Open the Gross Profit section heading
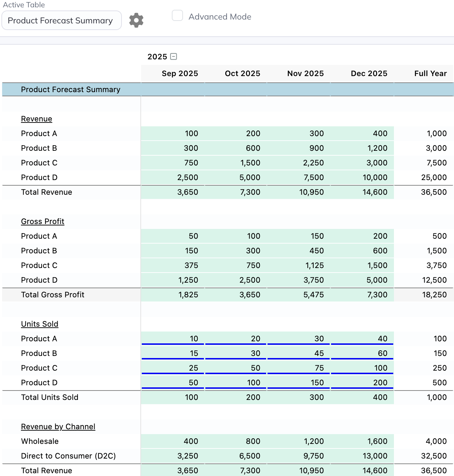 coord(43,222)
